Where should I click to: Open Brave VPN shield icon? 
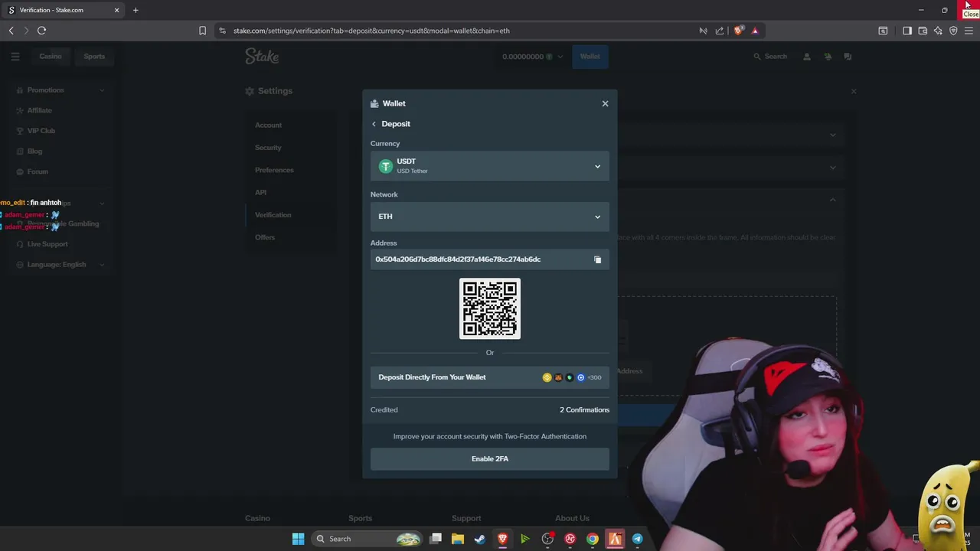[953, 31]
